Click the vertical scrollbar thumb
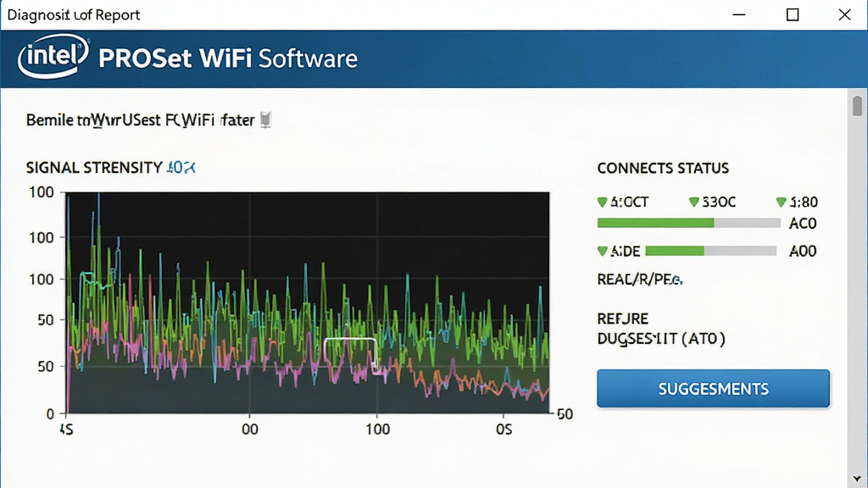 coord(857,106)
